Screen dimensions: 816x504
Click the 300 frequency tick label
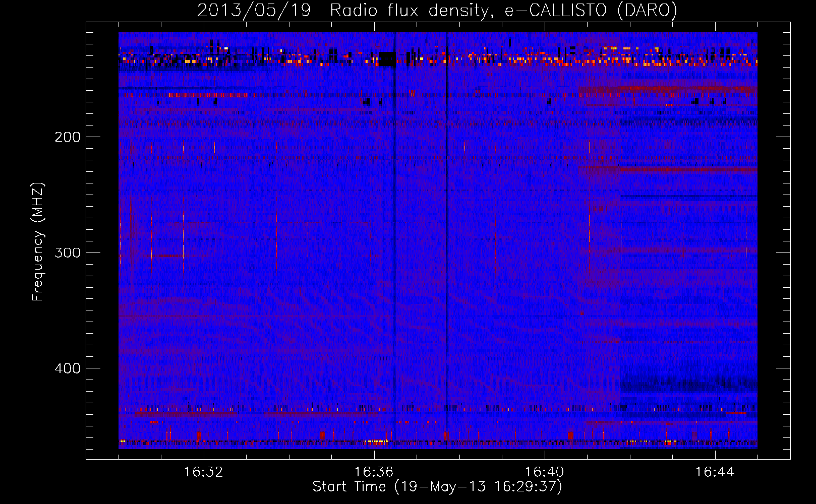click(x=68, y=253)
